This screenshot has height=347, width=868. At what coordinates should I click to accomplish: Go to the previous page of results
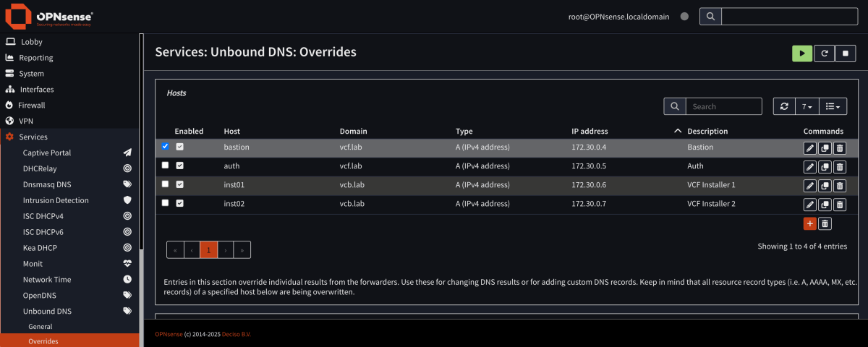tap(192, 250)
